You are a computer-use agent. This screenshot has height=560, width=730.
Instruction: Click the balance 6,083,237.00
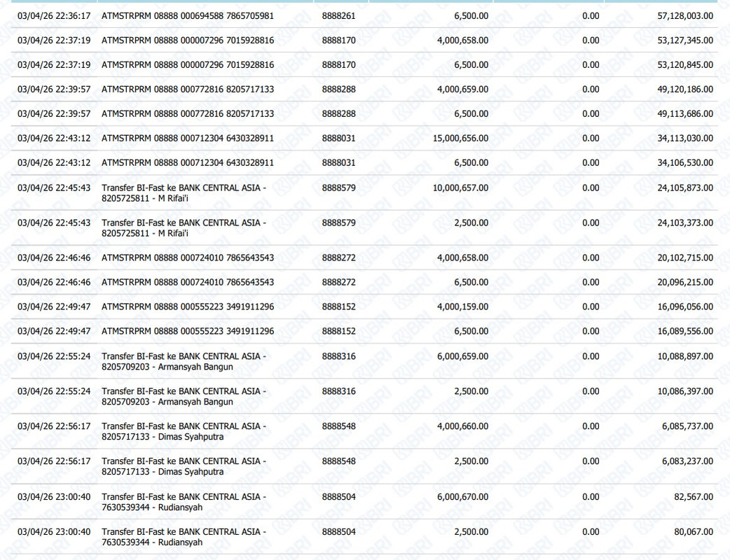pos(687,461)
